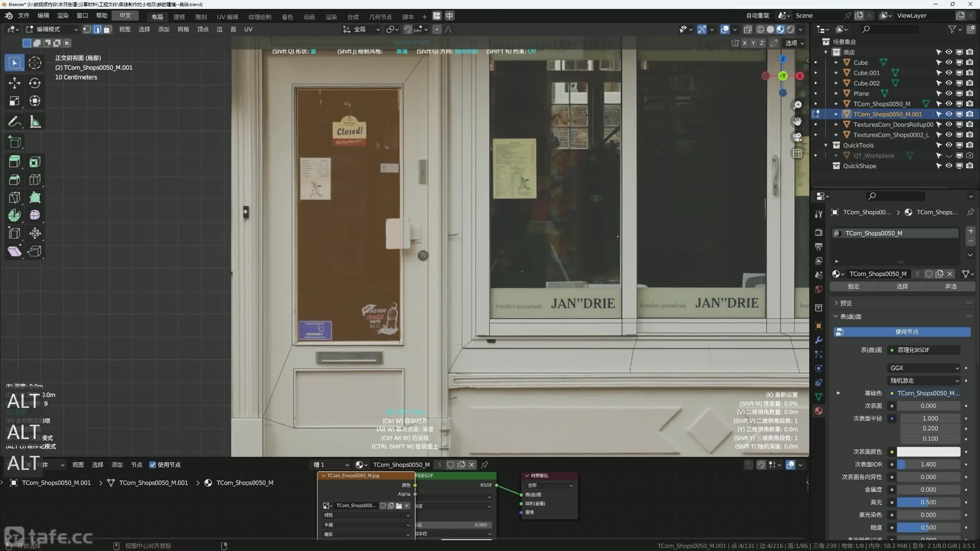Viewport: 980px width, 551px height.
Task: Open the 全局 orientation dropdown
Action: [x=362, y=29]
